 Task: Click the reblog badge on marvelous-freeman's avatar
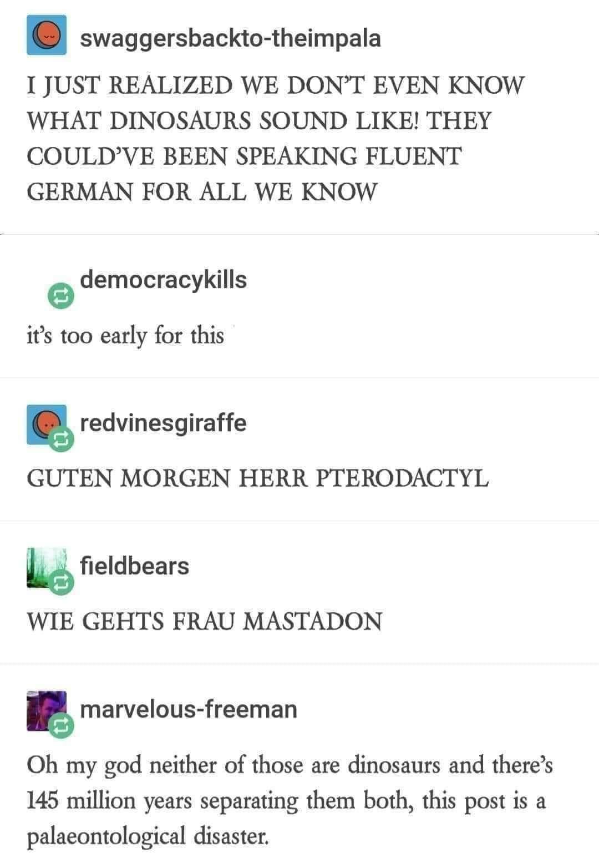coord(60,725)
